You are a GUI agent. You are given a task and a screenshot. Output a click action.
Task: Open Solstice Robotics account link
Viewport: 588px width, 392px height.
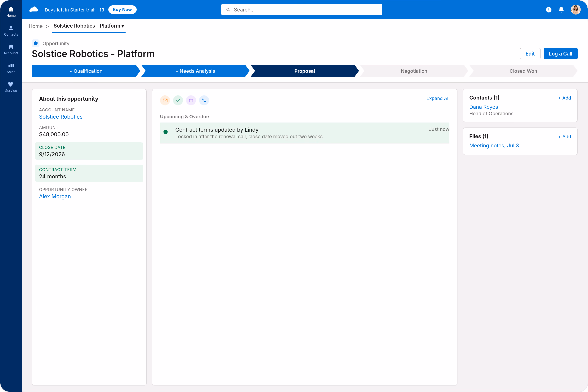coord(61,117)
